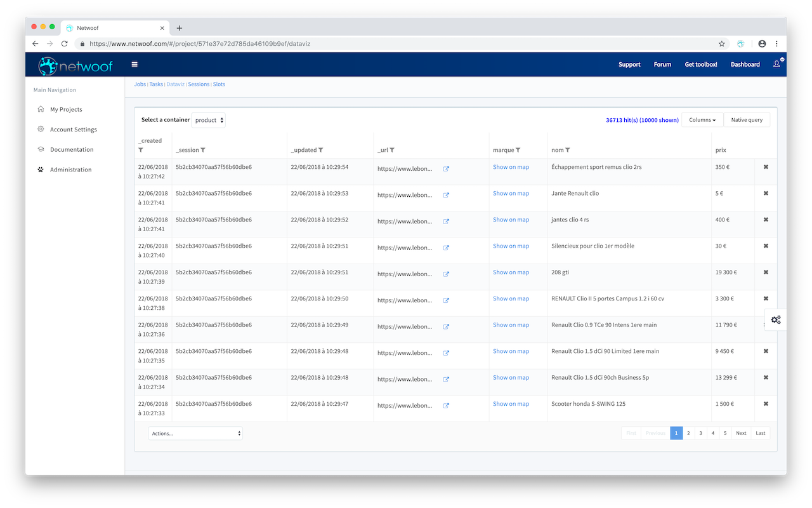This screenshot has height=508, width=812.
Task: Open Support link in header
Action: pos(629,64)
